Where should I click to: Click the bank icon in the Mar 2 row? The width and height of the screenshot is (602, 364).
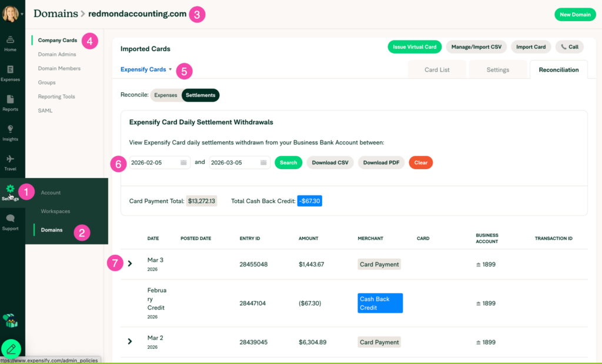click(x=479, y=342)
